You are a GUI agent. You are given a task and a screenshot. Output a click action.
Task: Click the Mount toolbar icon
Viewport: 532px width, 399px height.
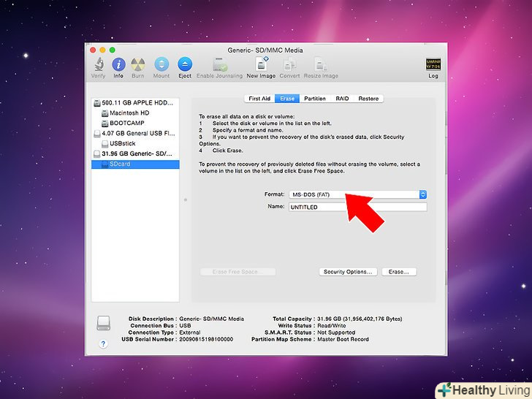161,64
